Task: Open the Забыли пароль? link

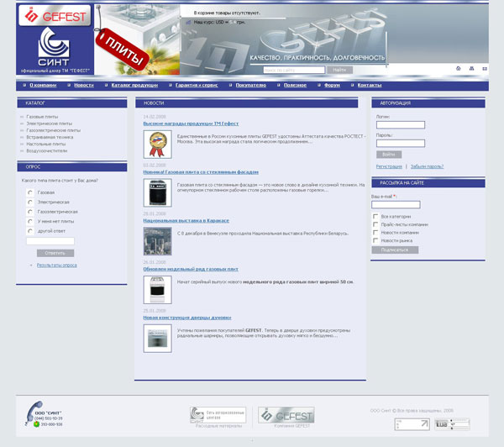Action: 427,166
